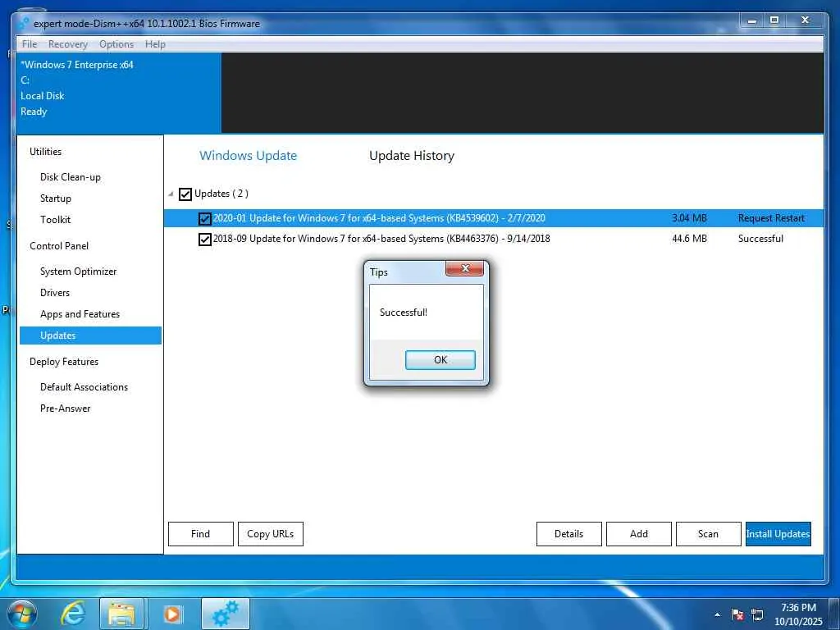Viewport: 840px width, 630px height.
Task: Open Windows Media Player taskbar icon
Action: [x=172, y=614]
